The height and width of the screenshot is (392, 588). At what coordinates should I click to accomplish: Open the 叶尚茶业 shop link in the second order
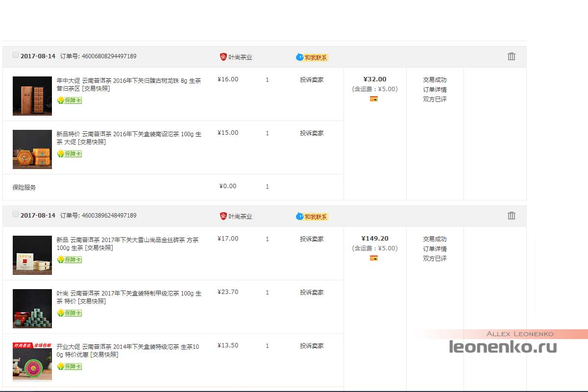tap(240, 216)
